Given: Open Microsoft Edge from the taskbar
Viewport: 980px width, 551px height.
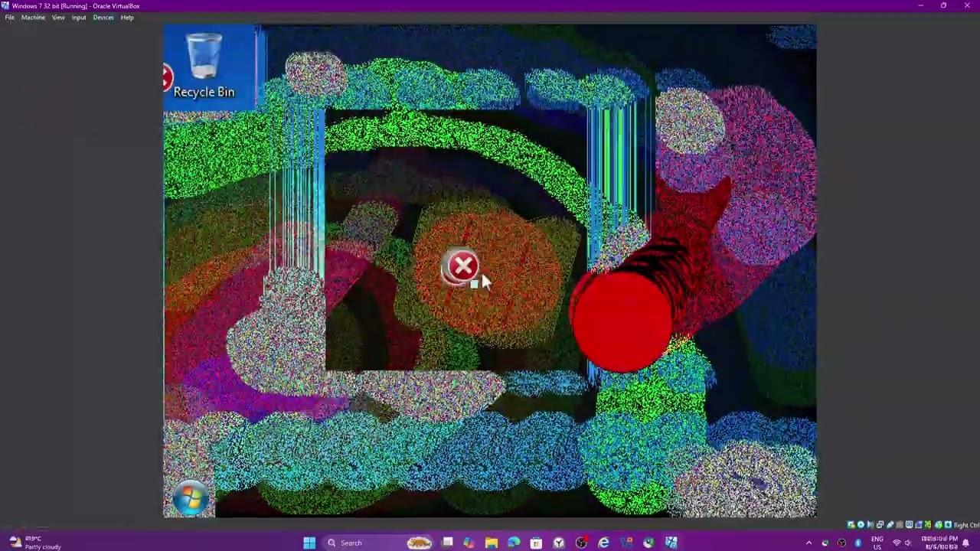Looking at the screenshot, I should pos(514,543).
